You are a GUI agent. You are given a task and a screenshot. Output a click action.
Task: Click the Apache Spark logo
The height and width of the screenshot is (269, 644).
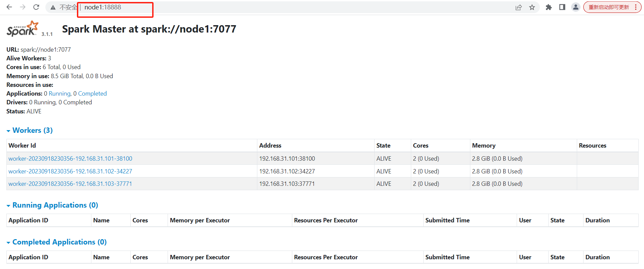pos(22,29)
